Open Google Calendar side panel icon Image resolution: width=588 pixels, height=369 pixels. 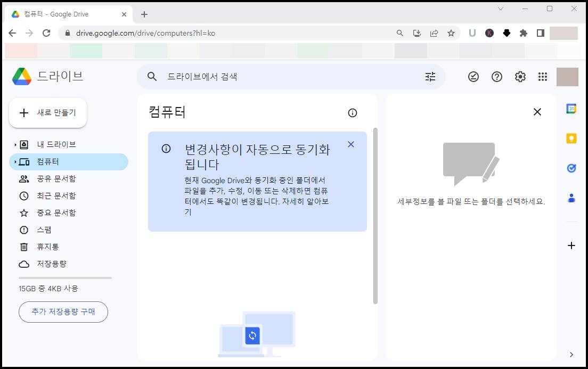[x=571, y=109]
